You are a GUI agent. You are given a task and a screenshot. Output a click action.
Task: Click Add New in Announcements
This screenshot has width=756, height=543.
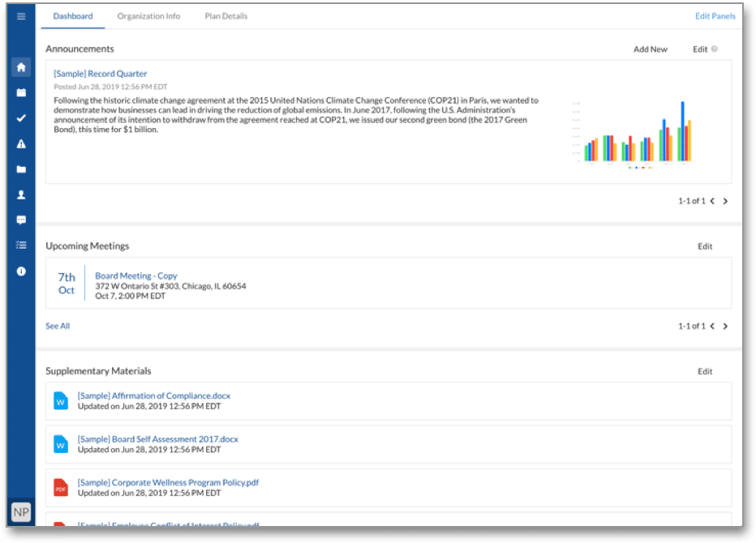coord(650,49)
